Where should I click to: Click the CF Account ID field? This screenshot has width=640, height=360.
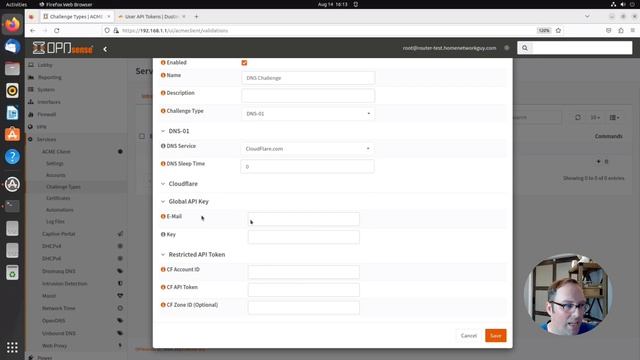click(x=304, y=272)
